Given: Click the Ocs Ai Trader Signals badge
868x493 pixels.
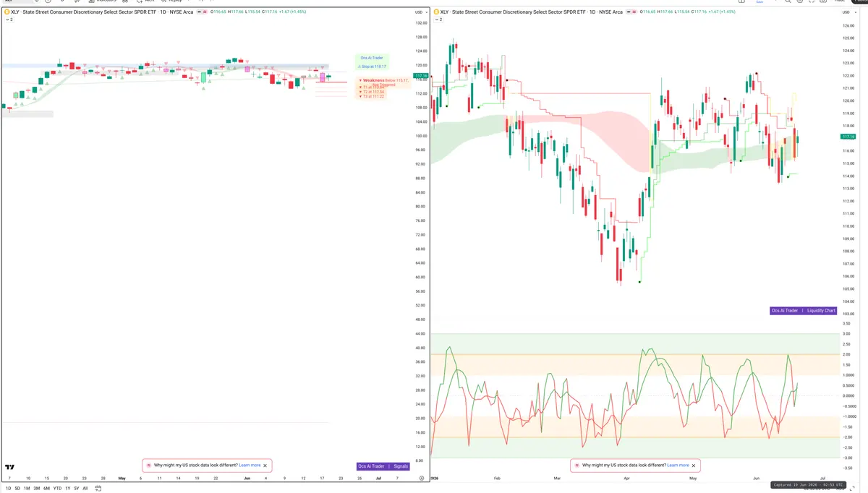Looking at the screenshot, I should [x=383, y=466].
